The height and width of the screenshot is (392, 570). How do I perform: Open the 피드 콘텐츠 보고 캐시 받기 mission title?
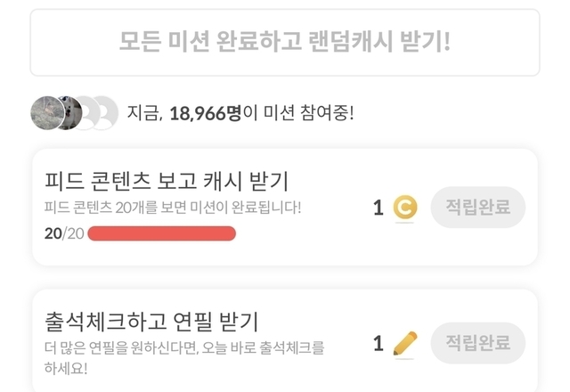click(x=167, y=181)
